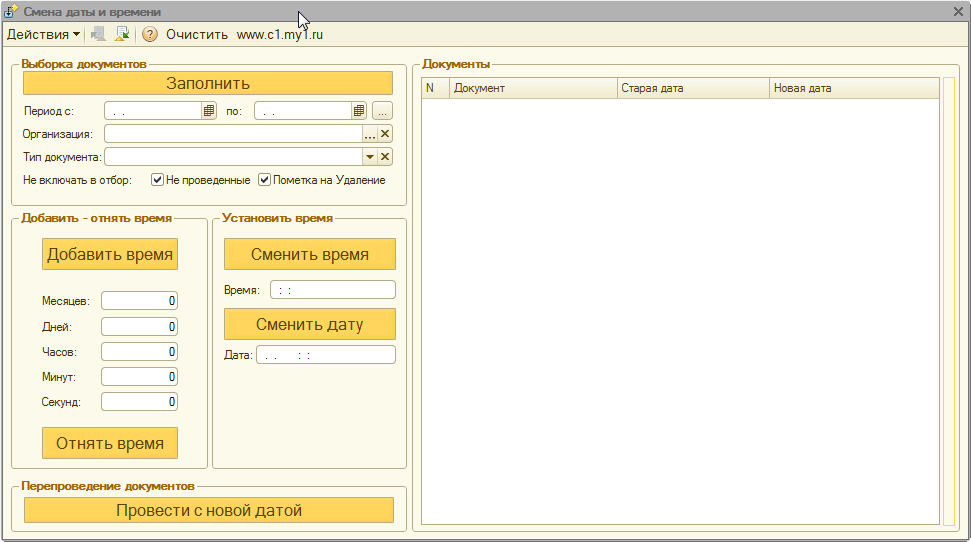This screenshot has height=542, width=971.
Task: Click the save values toolbar icon
Action: pyautogui.click(x=122, y=34)
